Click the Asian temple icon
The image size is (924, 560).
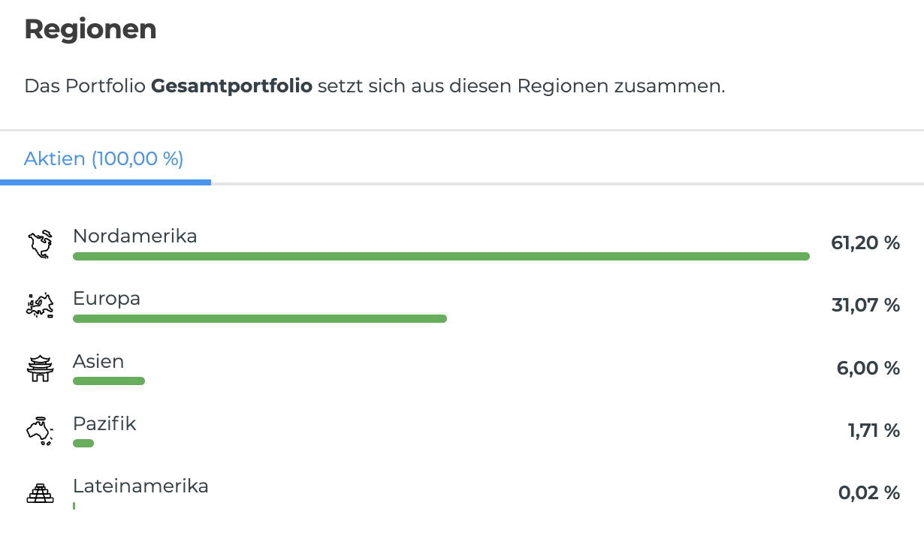click(39, 368)
